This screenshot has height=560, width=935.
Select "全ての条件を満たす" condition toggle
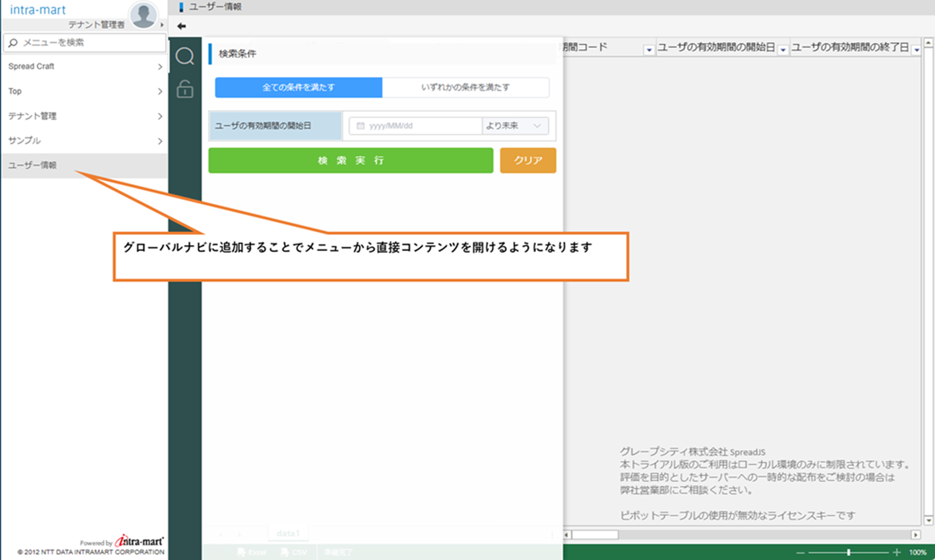click(298, 87)
